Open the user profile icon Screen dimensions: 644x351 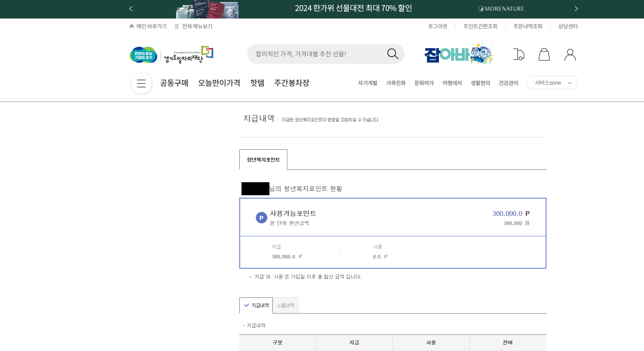click(570, 54)
